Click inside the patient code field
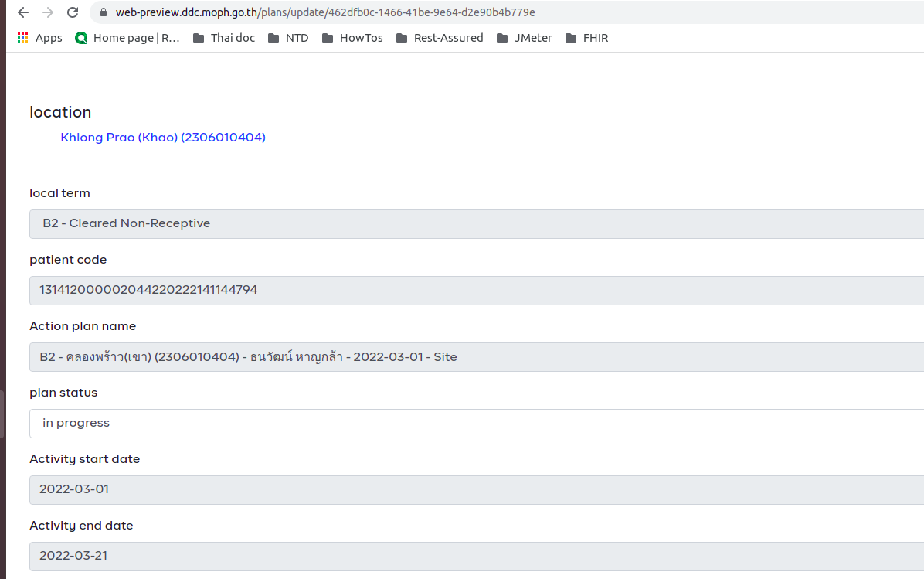Viewport: 924px width, 579px height. click(x=309, y=290)
